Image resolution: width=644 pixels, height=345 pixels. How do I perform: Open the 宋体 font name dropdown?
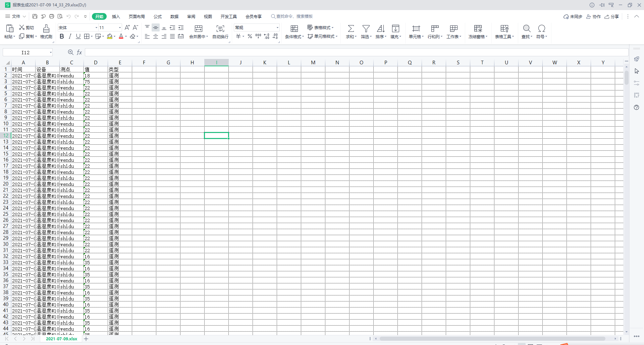pyautogui.click(x=96, y=27)
